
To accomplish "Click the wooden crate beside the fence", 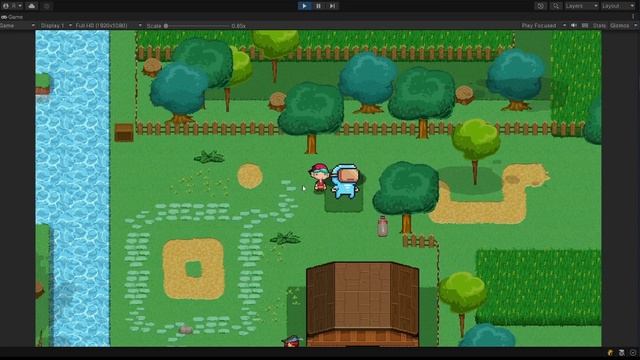I will [x=124, y=133].
